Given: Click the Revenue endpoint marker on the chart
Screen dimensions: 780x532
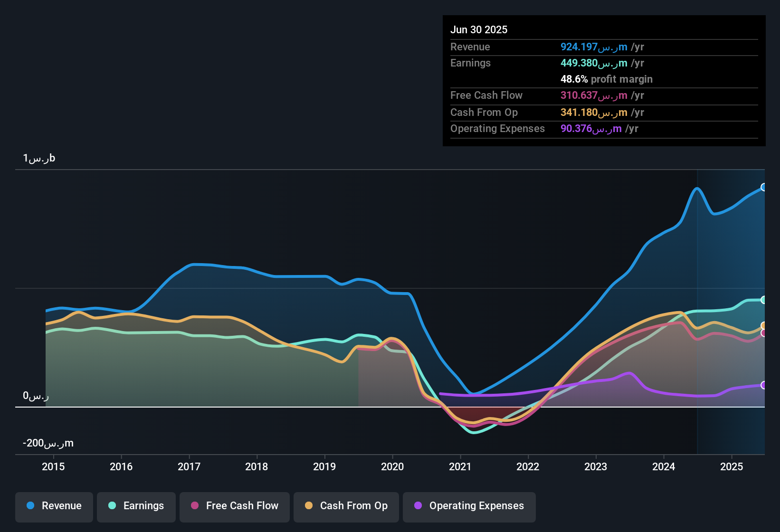Looking at the screenshot, I should [x=763, y=187].
